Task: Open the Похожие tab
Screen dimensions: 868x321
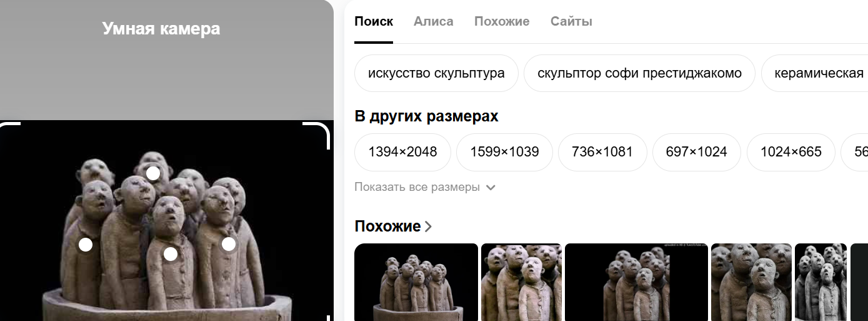Action: tap(502, 21)
